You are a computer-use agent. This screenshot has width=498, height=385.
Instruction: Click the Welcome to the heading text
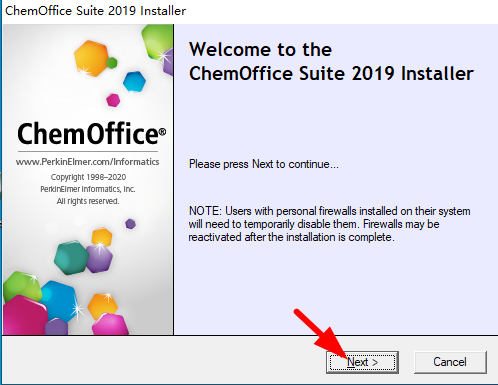tap(260, 50)
